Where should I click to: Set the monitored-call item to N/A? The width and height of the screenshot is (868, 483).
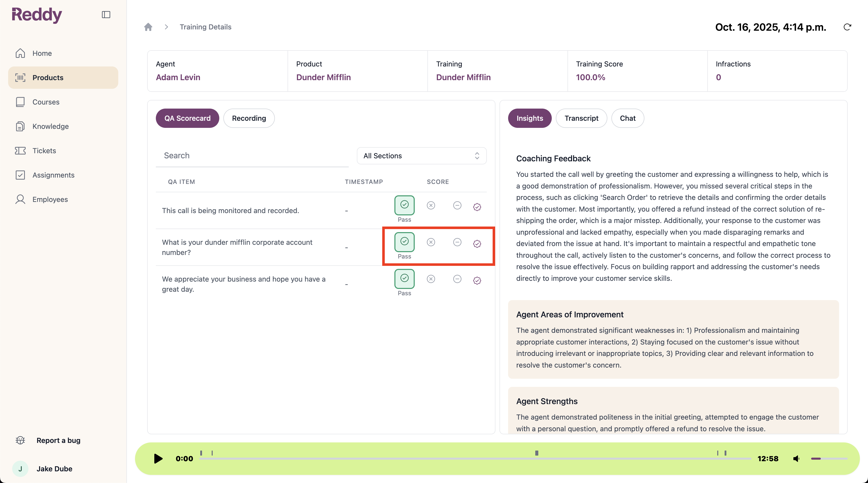pyautogui.click(x=457, y=205)
